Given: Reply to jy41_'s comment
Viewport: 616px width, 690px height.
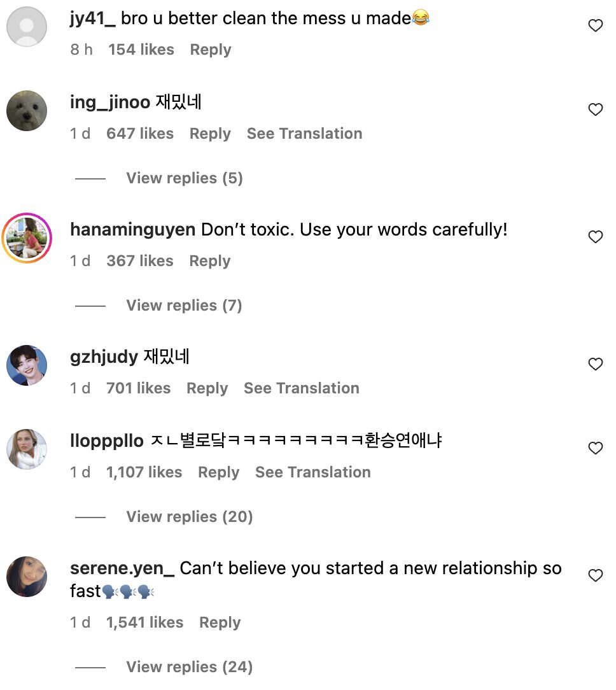Looking at the screenshot, I should [211, 50].
